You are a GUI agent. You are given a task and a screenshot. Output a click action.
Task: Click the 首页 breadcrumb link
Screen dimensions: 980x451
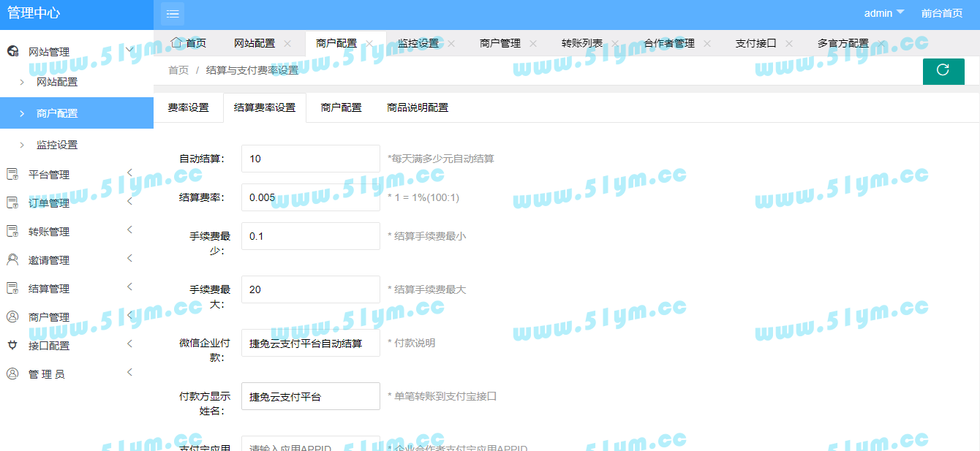click(178, 70)
